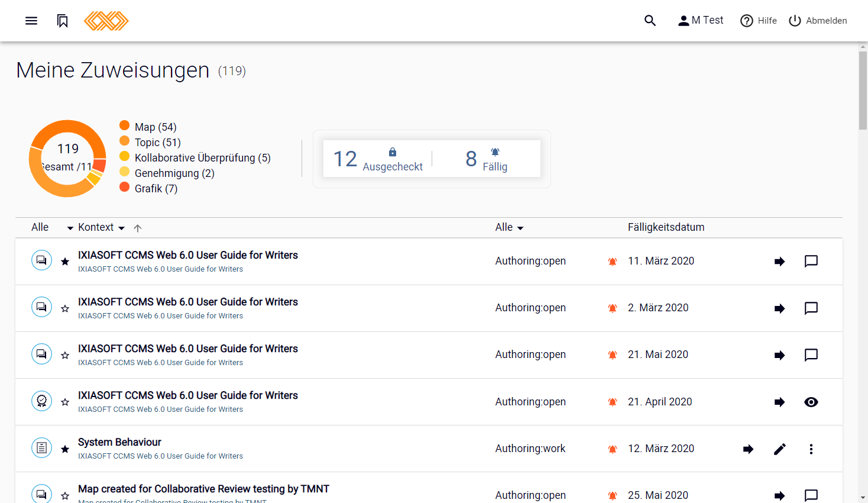Click review type icon for 11. März 2020 row
The image size is (868, 503).
pos(41,260)
